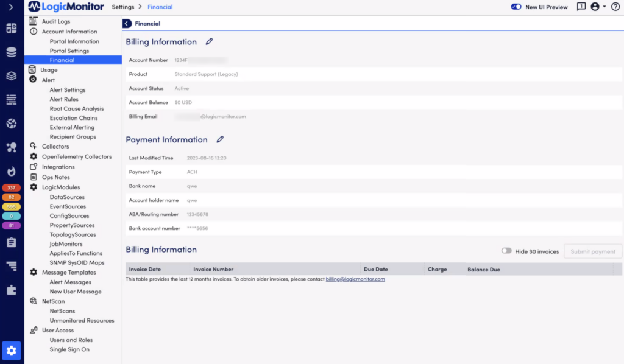The width and height of the screenshot is (624, 364).
Task: Click Financial in the breadcrumb
Action: point(160,7)
